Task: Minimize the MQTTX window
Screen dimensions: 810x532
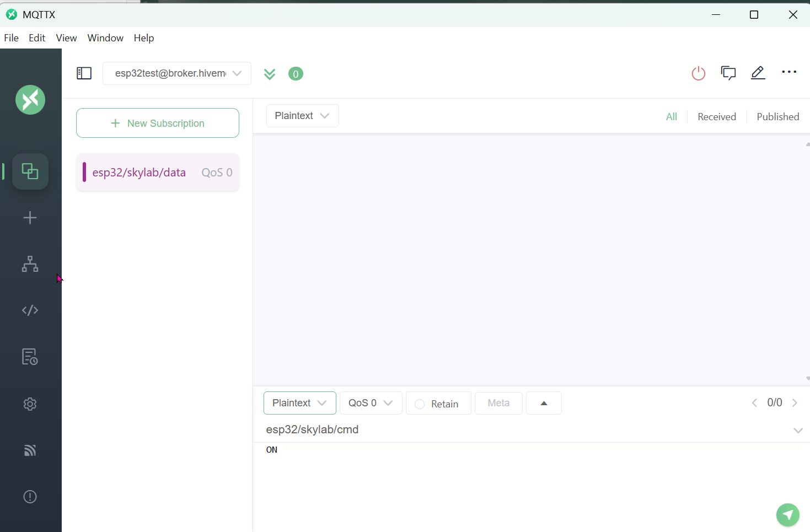Action: tap(716, 14)
